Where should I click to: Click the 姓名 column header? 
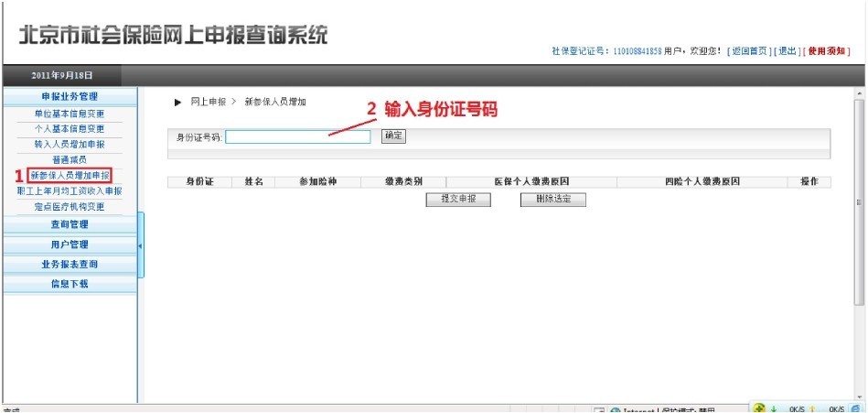click(253, 182)
